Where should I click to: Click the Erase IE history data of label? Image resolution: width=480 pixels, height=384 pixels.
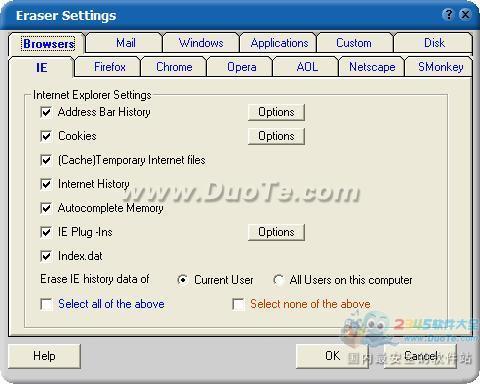pos(95,279)
